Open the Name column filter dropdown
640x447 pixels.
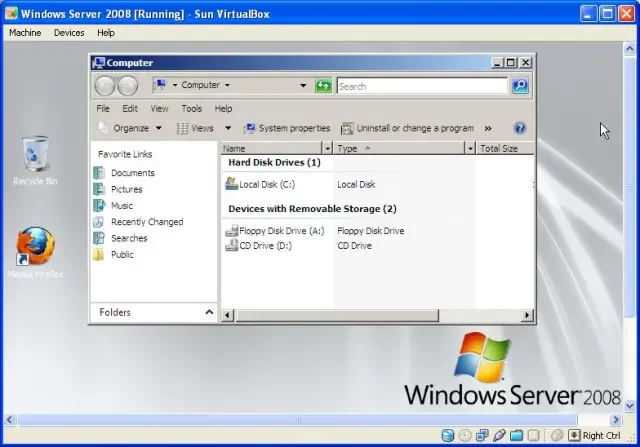327,148
